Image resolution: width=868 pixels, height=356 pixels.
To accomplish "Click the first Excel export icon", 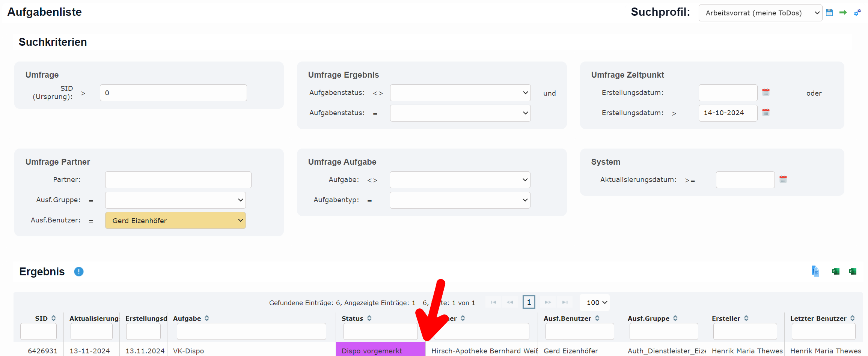I will pos(835,271).
